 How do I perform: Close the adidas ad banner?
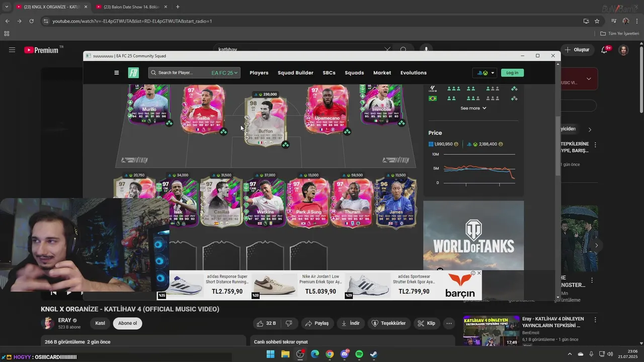tap(479, 273)
